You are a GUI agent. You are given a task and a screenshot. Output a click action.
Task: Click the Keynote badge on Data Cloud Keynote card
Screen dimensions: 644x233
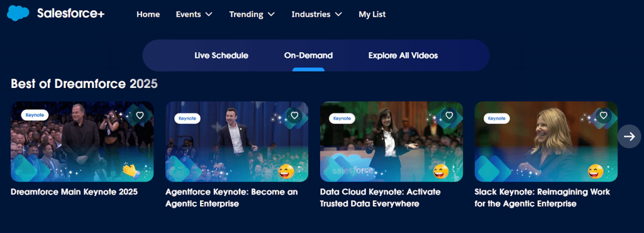(x=341, y=119)
